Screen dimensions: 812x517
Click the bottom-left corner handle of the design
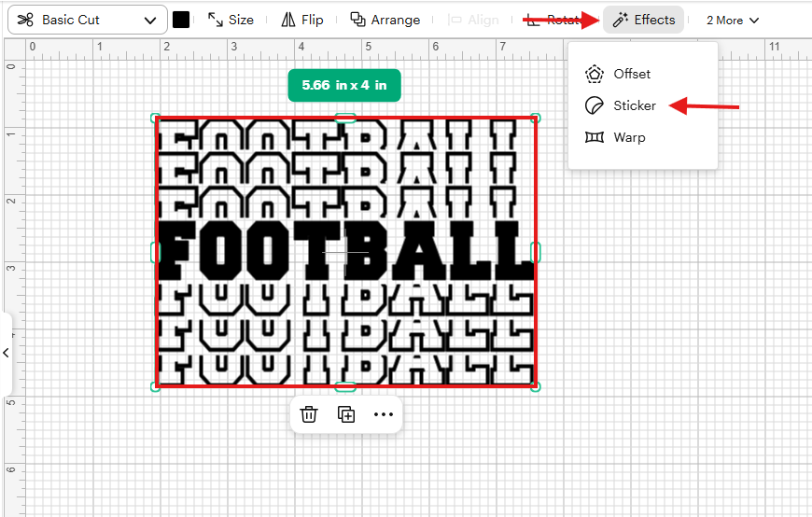[x=155, y=386]
